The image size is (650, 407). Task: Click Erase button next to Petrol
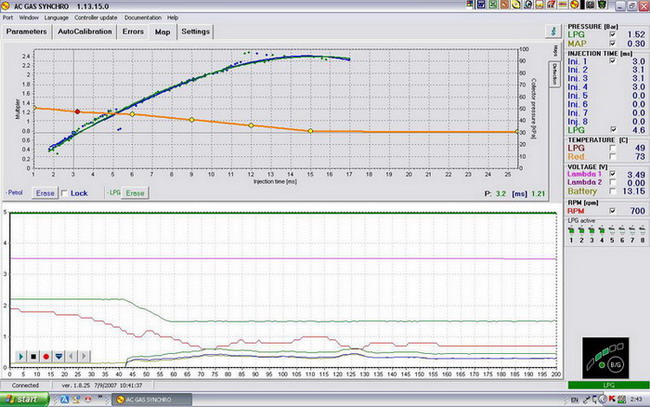44,192
